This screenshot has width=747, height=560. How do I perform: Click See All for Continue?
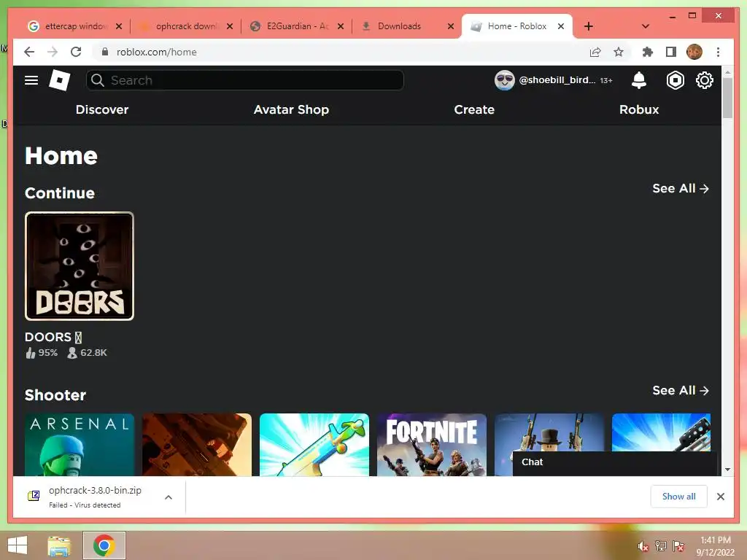tap(681, 189)
